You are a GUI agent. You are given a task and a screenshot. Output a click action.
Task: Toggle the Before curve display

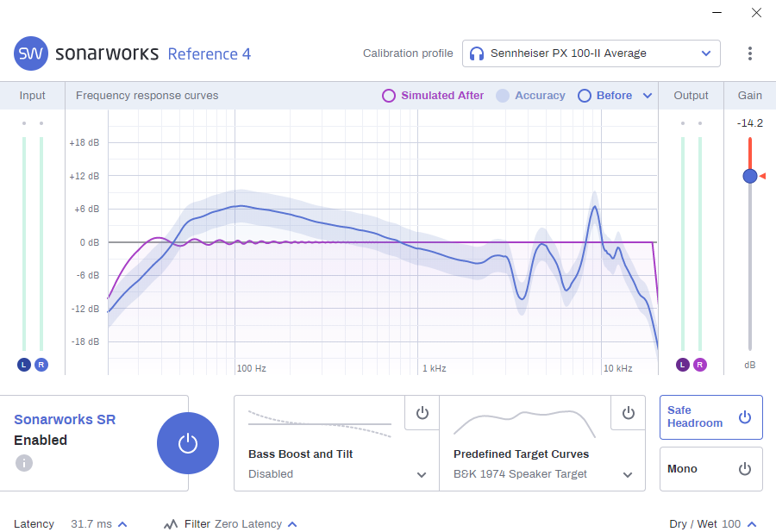604,96
